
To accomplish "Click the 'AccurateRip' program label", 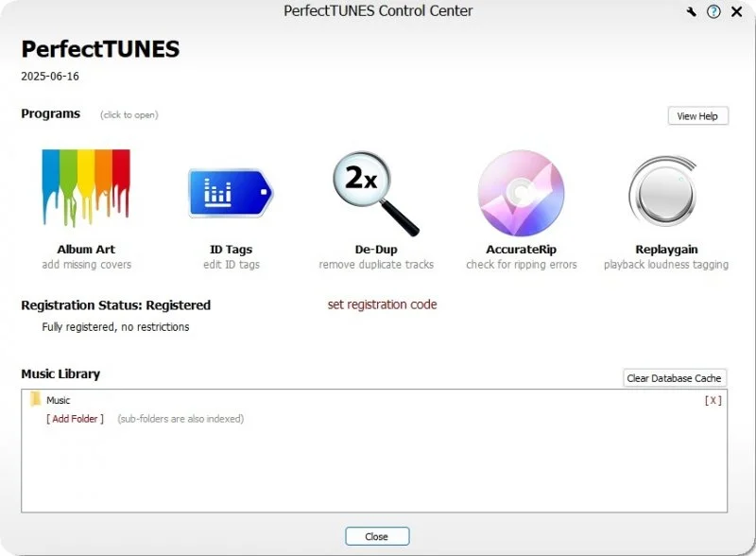I will tap(522, 250).
